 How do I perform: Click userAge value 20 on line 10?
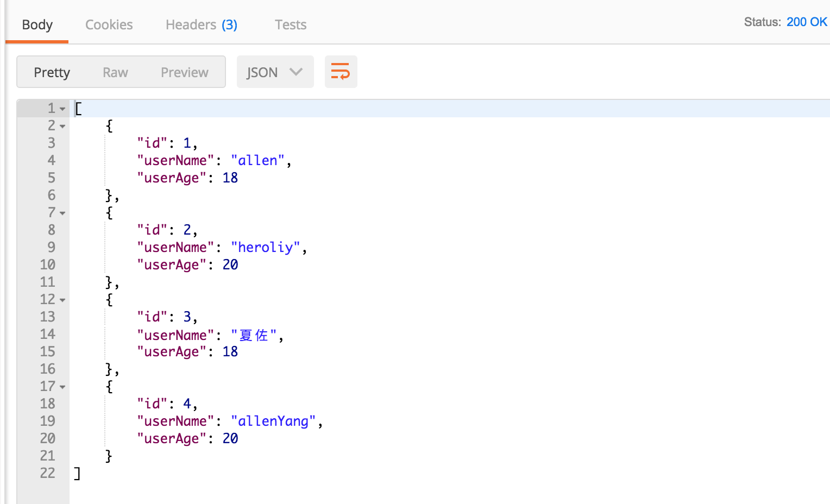click(230, 264)
